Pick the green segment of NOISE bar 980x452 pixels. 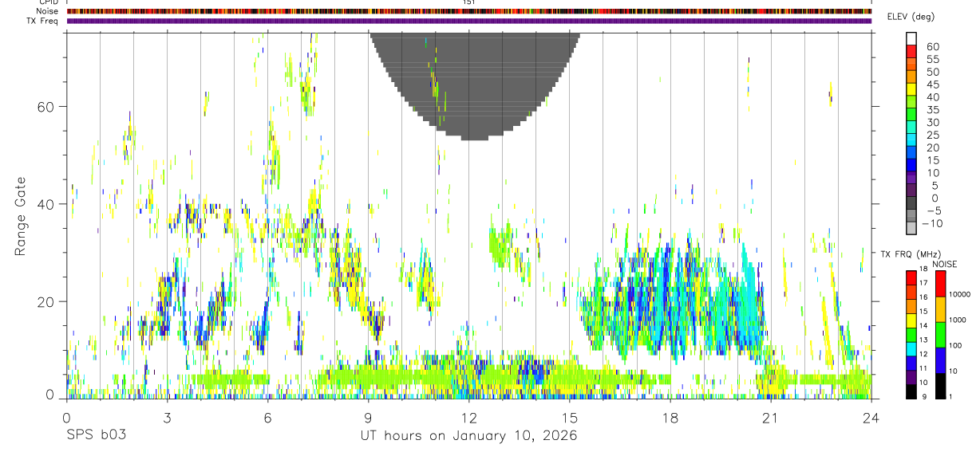tap(940, 335)
